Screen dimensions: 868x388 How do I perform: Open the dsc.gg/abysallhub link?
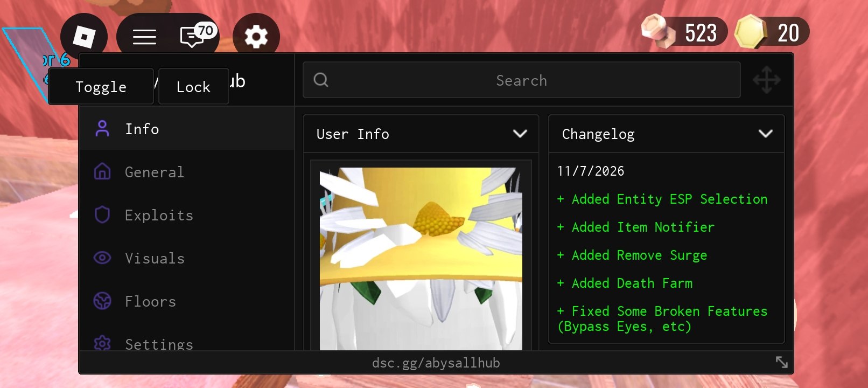point(436,363)
